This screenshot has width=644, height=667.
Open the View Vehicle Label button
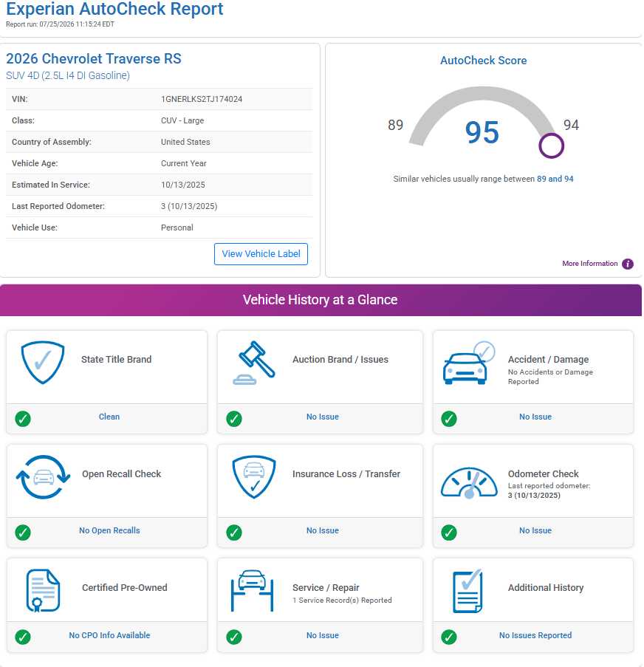pyautogui.click(x=261, y=254)
